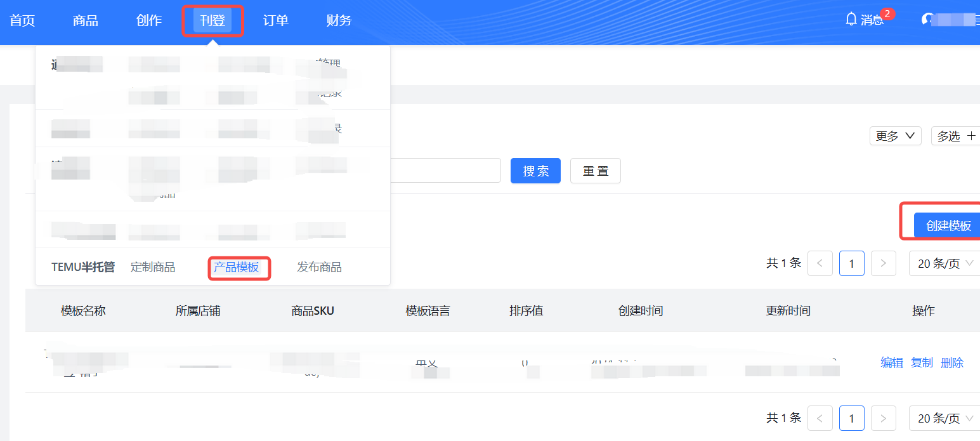Click 删除 to delete the template
This screenshot has height=441, width=980.
click(x=952, y=362)
